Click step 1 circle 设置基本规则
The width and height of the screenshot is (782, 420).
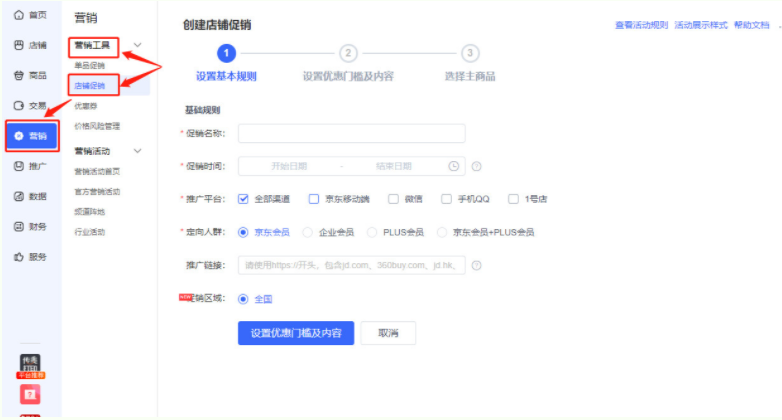[226, 53]
